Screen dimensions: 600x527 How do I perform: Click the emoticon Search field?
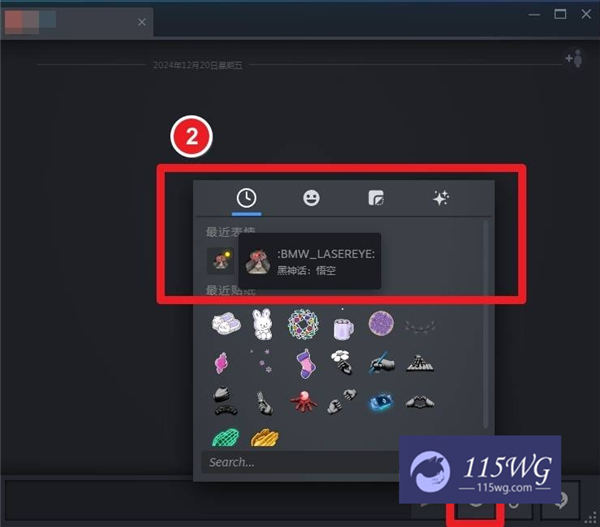click(300, 462)
